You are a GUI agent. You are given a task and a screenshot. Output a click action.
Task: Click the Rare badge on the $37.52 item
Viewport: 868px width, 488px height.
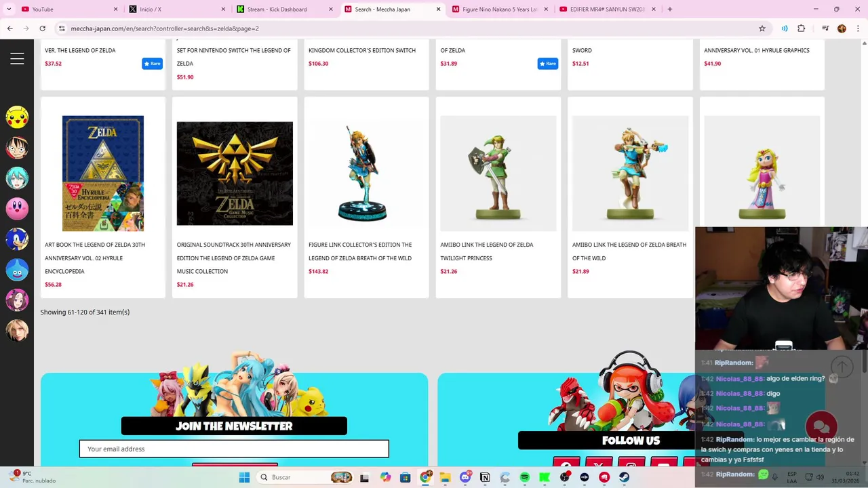152,64
